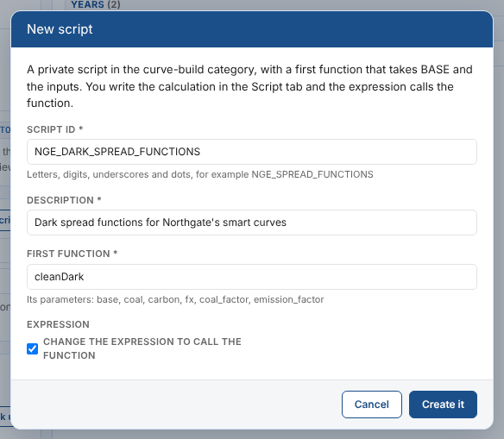
Task: Click the Cancel button
Action: tap(372, 405)
